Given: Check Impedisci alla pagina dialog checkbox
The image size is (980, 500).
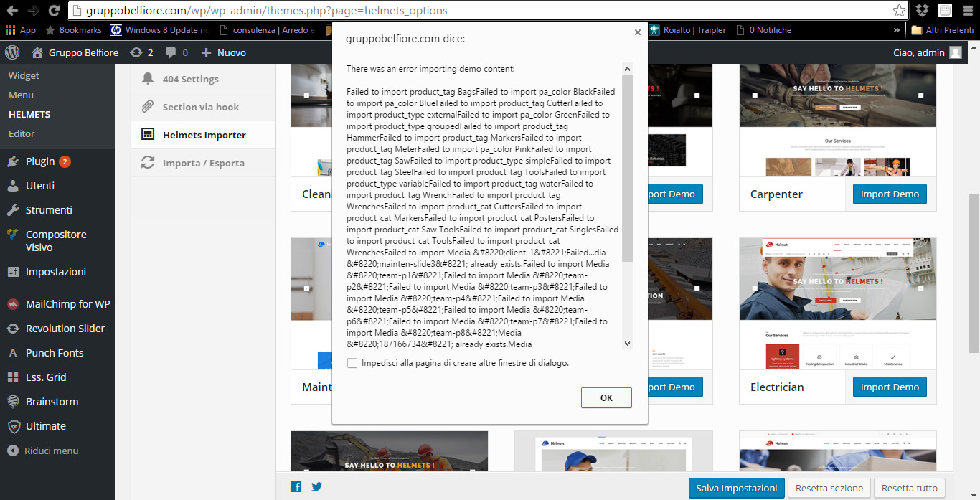Looking at the screenshot, I should [352, 363].
